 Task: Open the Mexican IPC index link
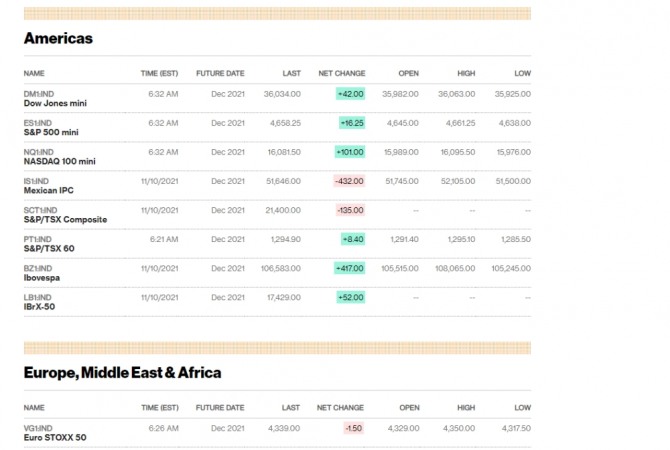[x=49, y=190]
